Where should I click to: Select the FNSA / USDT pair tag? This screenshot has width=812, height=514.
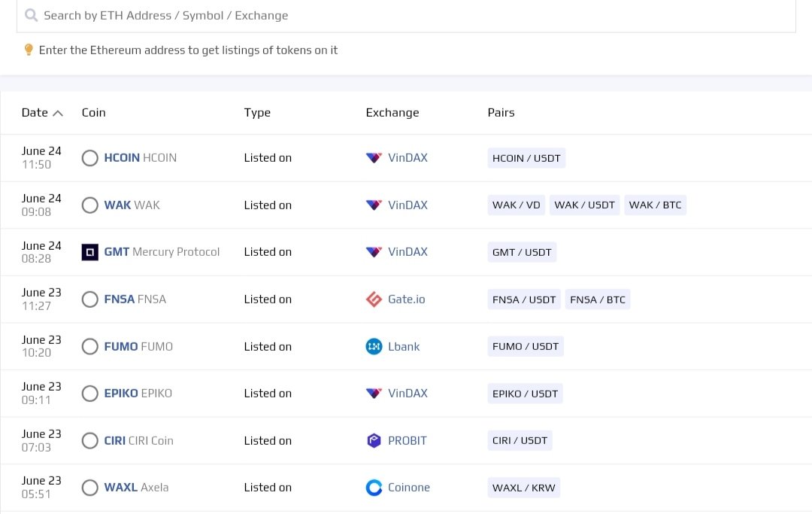(524, 300)
